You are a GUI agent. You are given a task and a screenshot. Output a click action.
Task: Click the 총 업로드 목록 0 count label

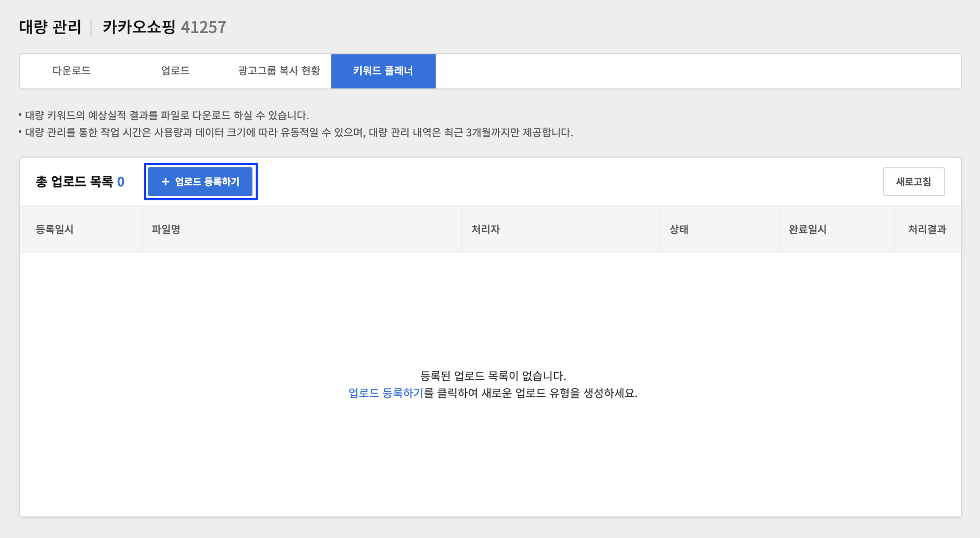coord(80,182)
